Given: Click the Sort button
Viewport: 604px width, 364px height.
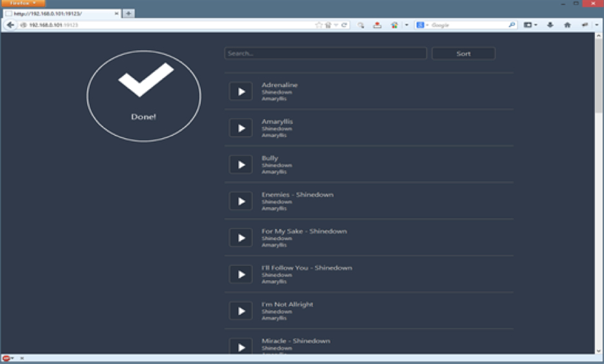Looking at the screenshot, I should [x=463, y=54].
